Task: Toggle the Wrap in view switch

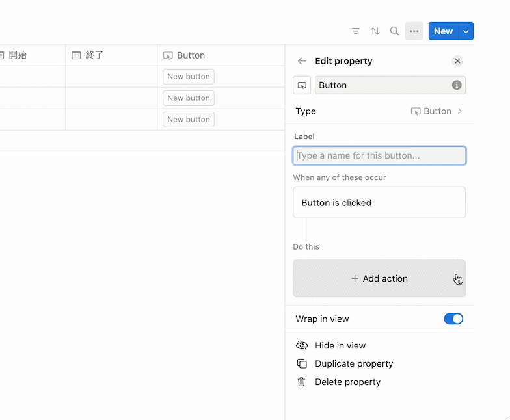Action: [x=453, y=319]
